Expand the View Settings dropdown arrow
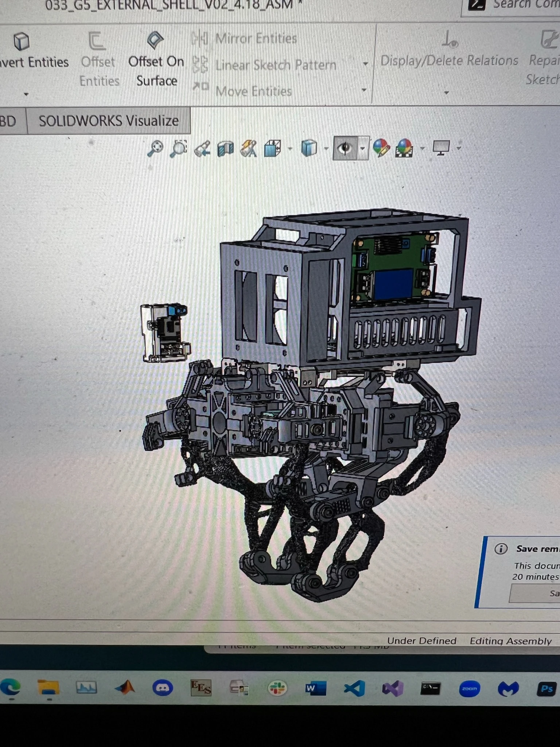The image size is (560, 747). click(x=459, y=148)
